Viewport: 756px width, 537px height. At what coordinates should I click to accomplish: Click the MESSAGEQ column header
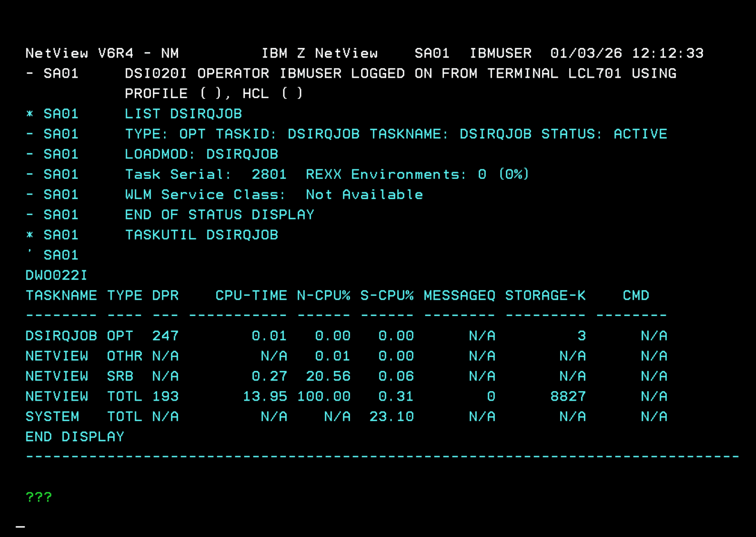click(x=459, y=296)
